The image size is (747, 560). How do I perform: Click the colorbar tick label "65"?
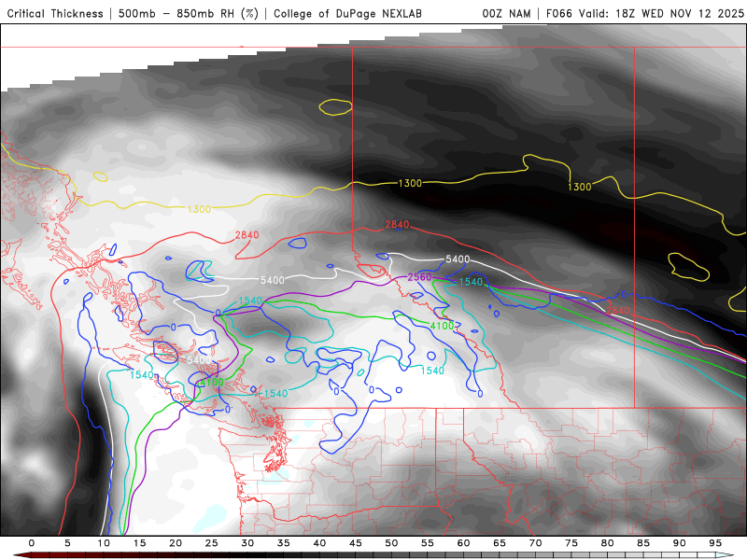[x=500, y=543]
